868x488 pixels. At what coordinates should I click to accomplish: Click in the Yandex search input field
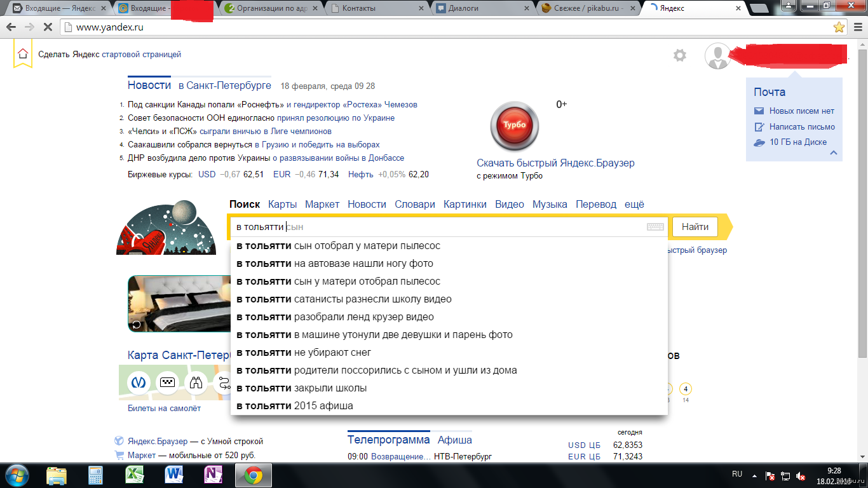pyautogui.click(x=448, y=227)
